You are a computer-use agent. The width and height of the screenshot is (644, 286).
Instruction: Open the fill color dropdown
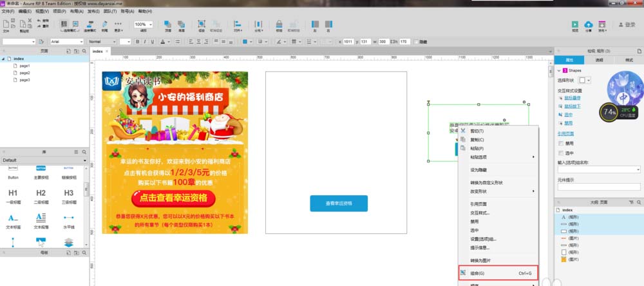[x=247, y=41]
